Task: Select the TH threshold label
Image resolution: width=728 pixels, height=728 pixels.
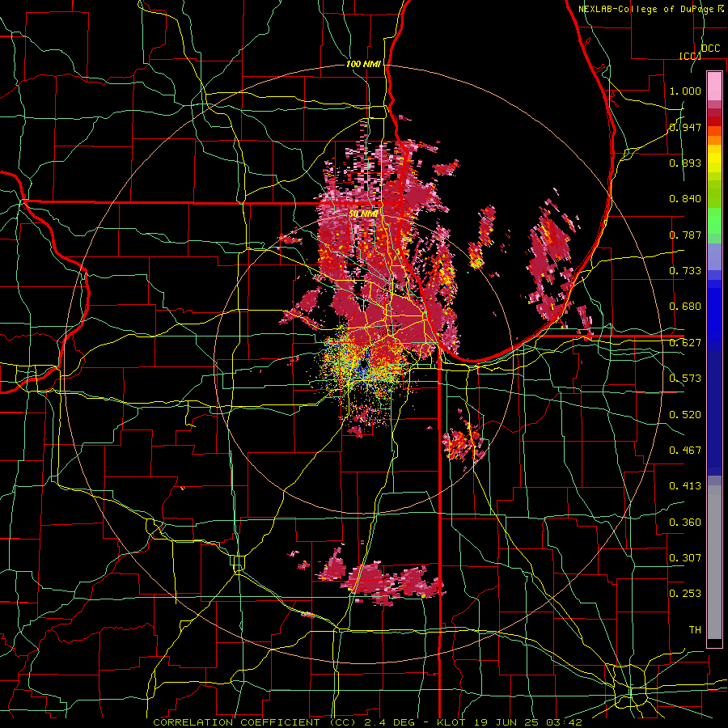Action: point(695,630)
